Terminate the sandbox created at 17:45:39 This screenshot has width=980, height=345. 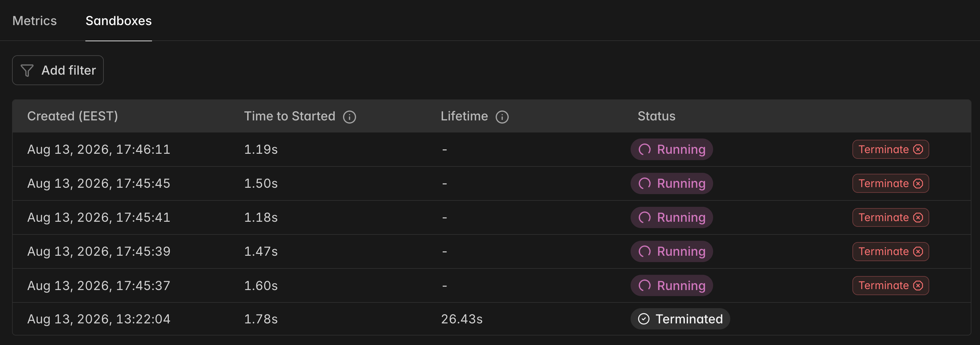pyautogui.click(x=891, y=251)
